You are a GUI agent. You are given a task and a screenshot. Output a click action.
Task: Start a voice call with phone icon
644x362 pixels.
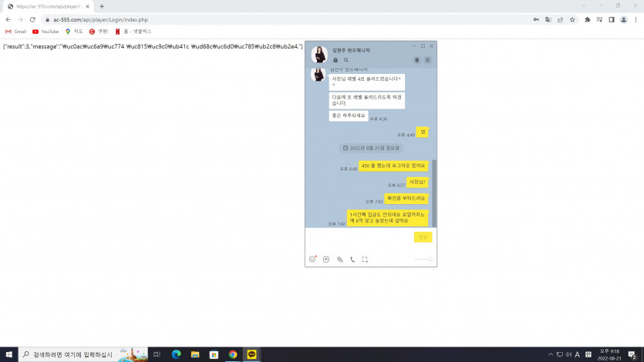(352, 259)
